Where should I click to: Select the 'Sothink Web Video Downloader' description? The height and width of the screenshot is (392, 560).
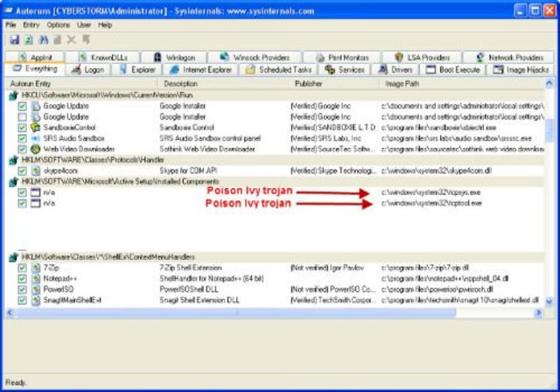coord(207,149)
